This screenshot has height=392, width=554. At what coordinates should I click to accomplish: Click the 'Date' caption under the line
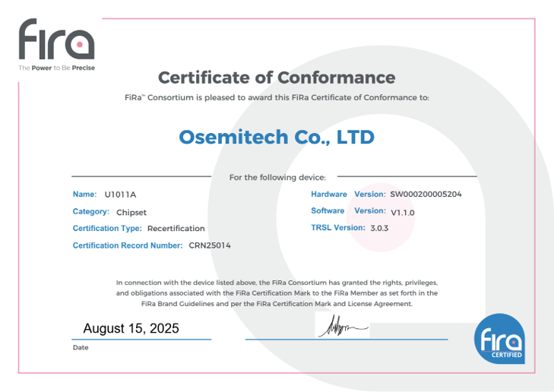point(81,347)
